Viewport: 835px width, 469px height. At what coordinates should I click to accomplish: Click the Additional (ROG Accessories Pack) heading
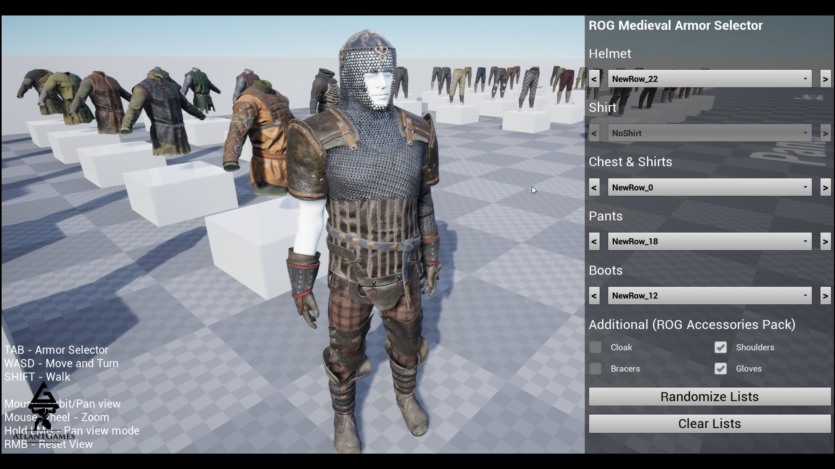coord(692,325)
